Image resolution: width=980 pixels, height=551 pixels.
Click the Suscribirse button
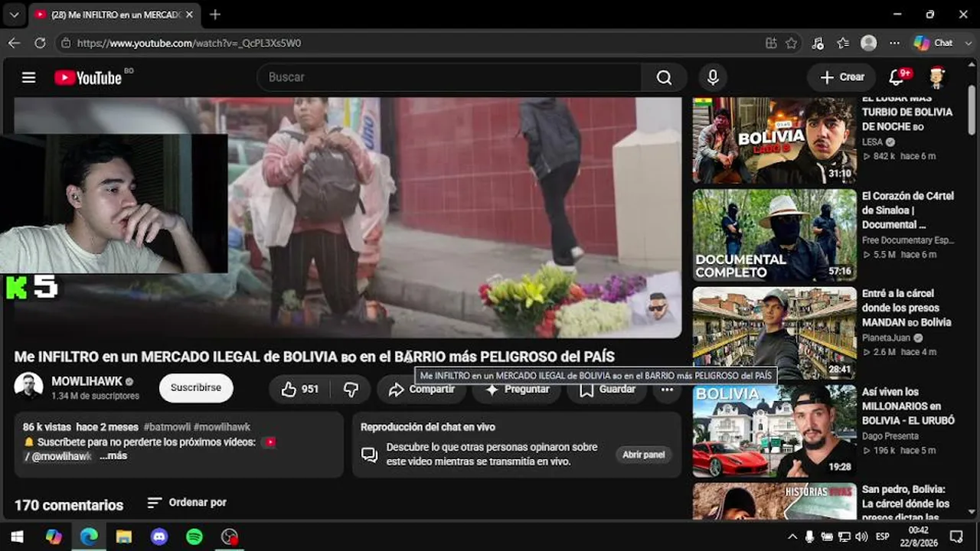tap(196, 388)
